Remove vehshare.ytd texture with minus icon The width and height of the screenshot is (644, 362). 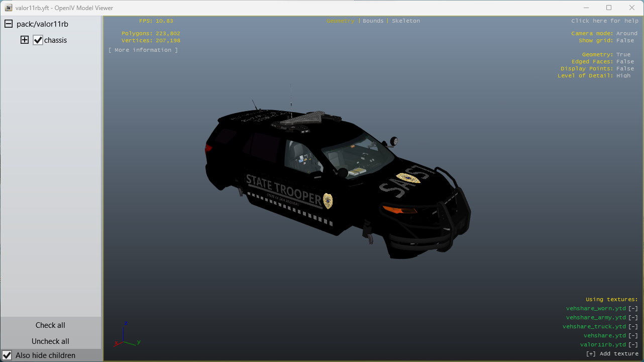point(633,336)
